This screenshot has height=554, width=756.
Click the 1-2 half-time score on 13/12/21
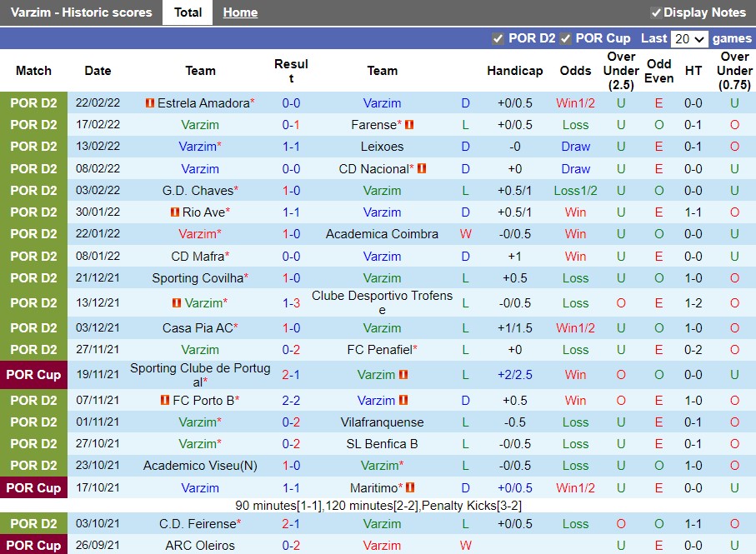coord(693,303)
